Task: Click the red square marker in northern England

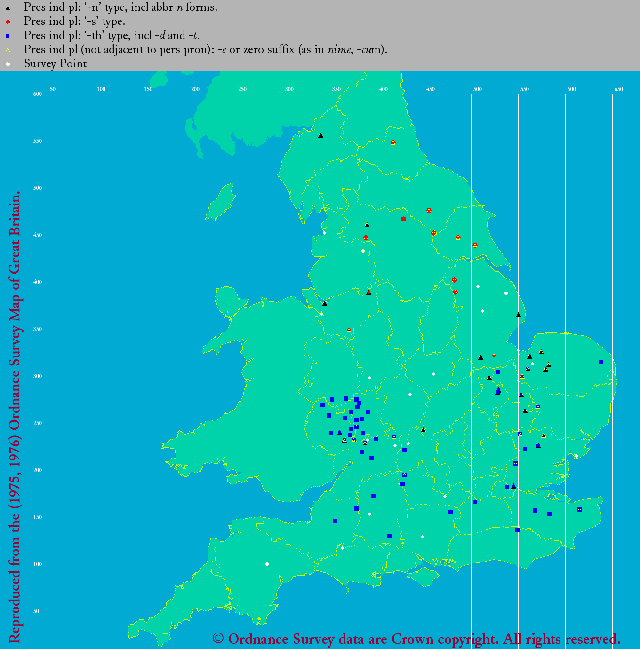Action: pyautogui.click(x=403, y=219)
